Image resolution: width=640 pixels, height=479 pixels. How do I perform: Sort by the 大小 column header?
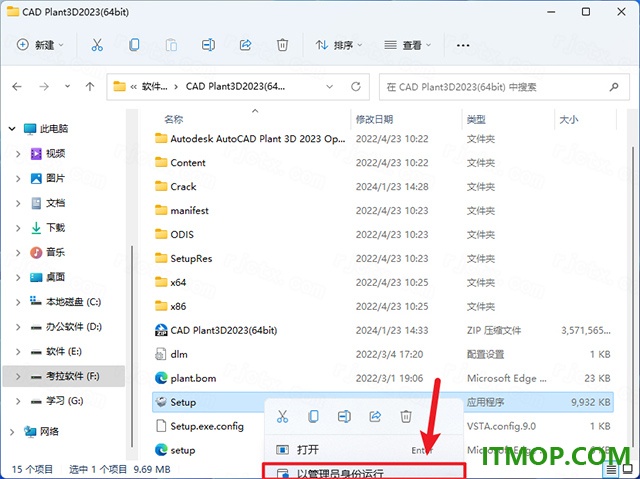click(x=569, y=119)
